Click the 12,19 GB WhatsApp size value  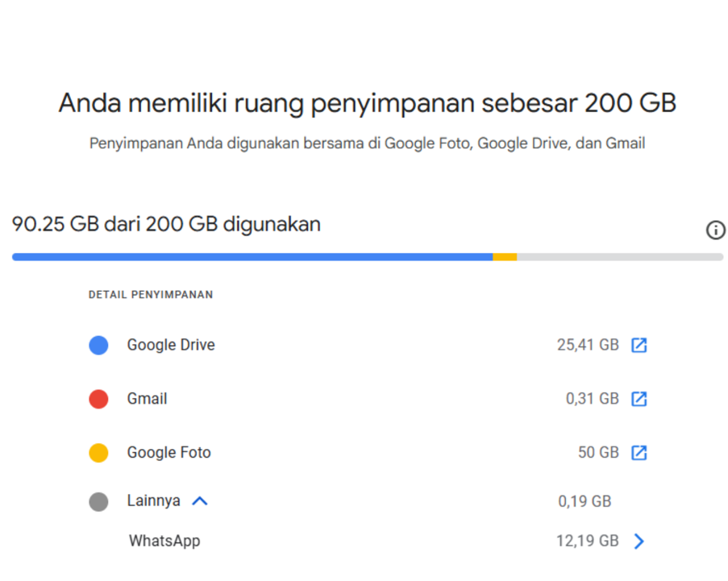click(x=587, y=541)
